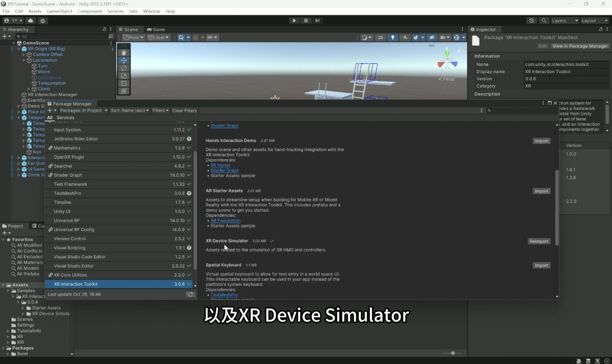Click the Step frame button
The image size is (612, 364).
[x=317, y=21]
